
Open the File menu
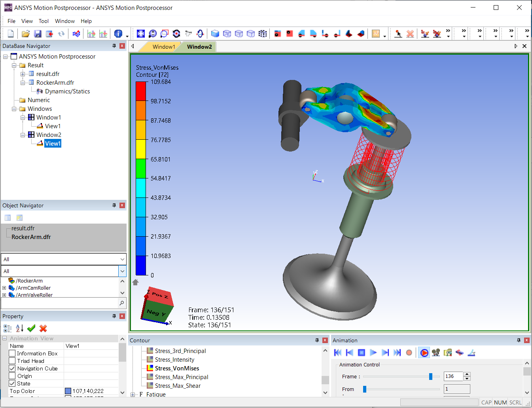click(x=11, y=21)
